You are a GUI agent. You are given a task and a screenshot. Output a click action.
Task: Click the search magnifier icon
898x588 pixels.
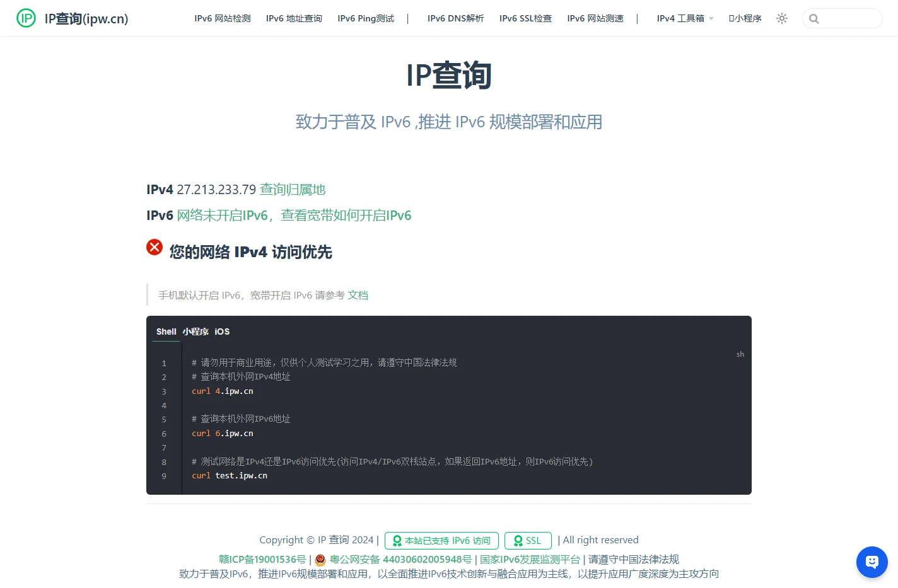point(814,19)
